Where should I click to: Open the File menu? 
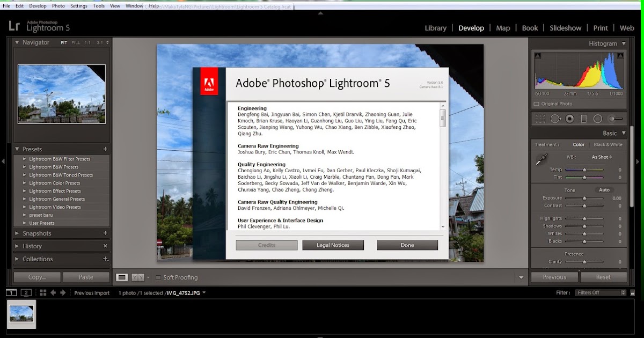[6, 6]
